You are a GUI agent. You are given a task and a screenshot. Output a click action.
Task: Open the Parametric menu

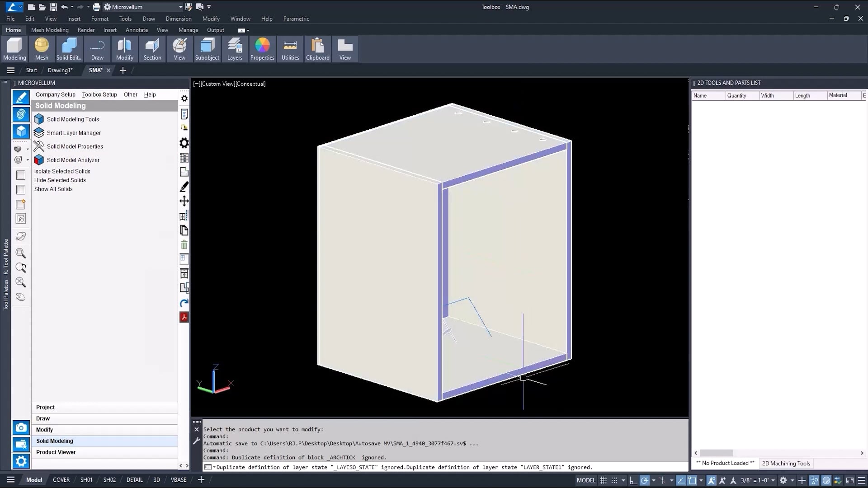pos(296,19)
